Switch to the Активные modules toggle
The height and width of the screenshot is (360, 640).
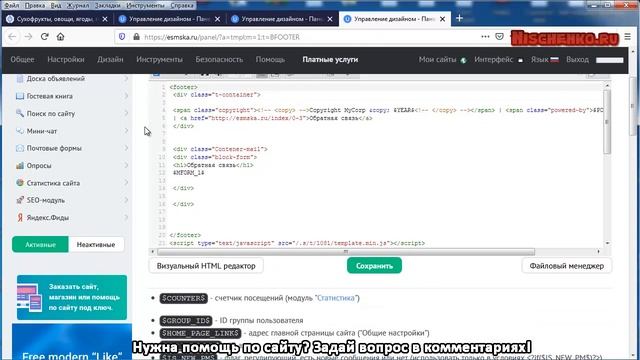click(40, 244)
